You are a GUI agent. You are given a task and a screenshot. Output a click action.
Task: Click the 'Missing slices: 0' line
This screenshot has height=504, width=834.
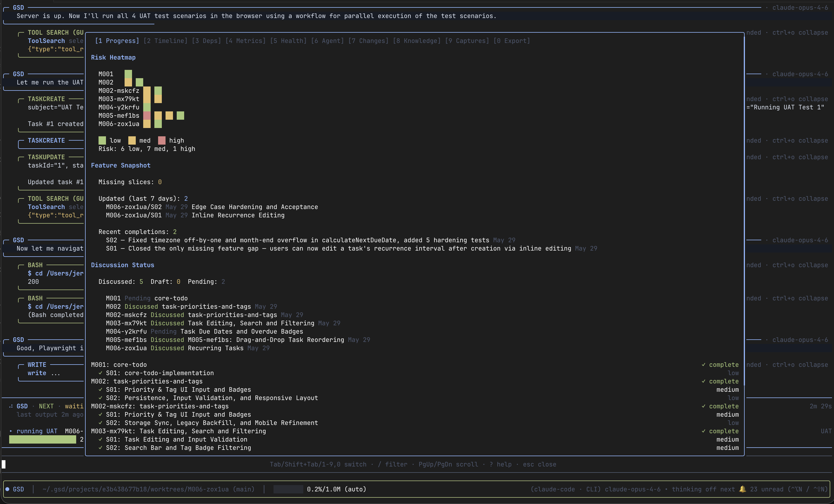click(x=130, y=182)
